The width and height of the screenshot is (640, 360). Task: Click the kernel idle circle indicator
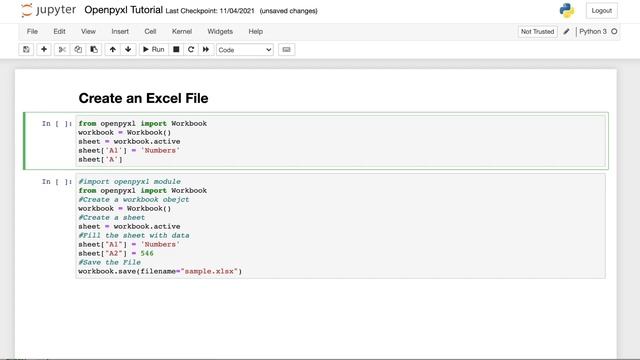(614, 31)
